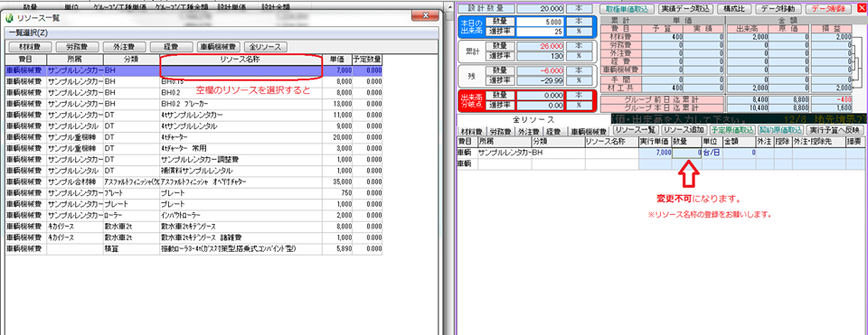Click the 単位 cell showing 台/日
Screen dimensions: 868x335
pyautogui.click(x=712, y=152)
